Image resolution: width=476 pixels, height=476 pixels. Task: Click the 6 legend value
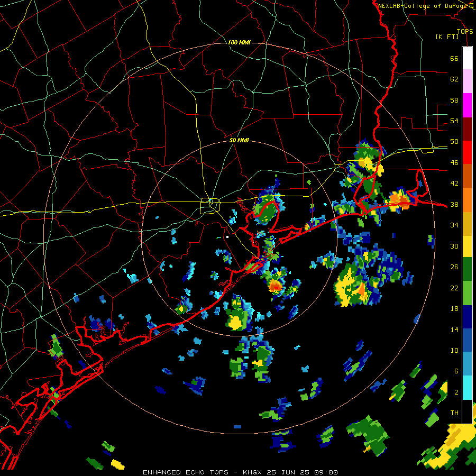point(456,371)
